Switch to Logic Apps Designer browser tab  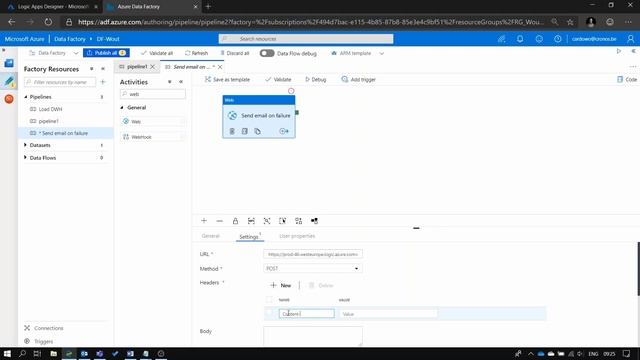53,7
